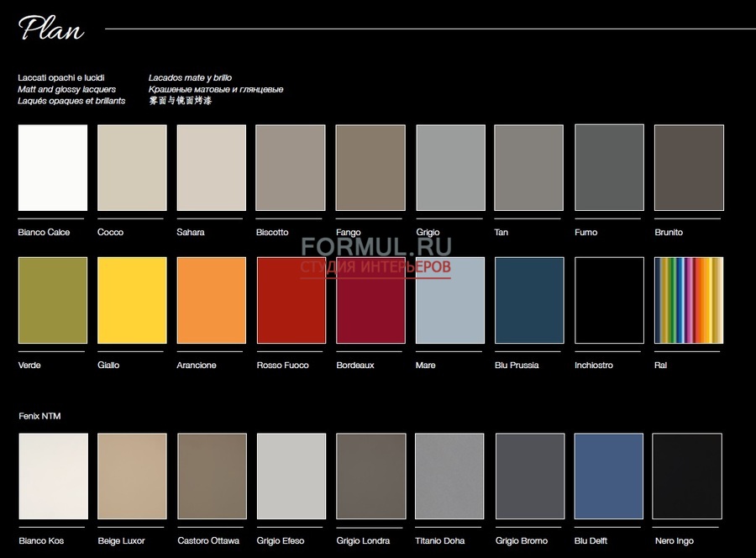Click the Biscotto color sample
Viewport: 756px width, 558px height.
pos(290,166)
